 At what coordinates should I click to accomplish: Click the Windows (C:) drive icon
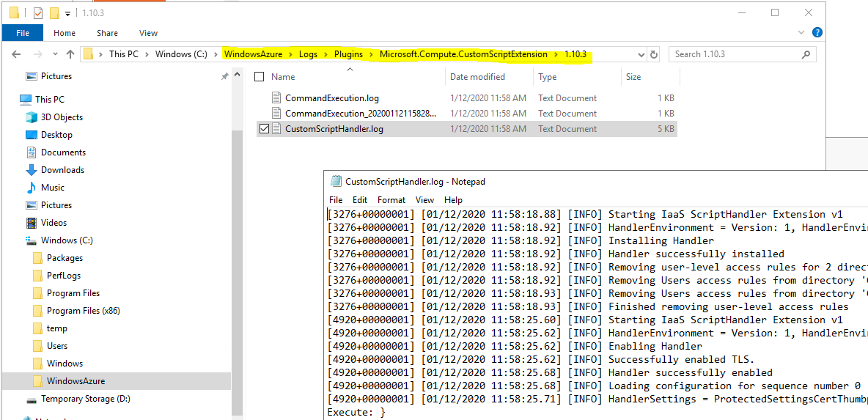click(32, 240)
